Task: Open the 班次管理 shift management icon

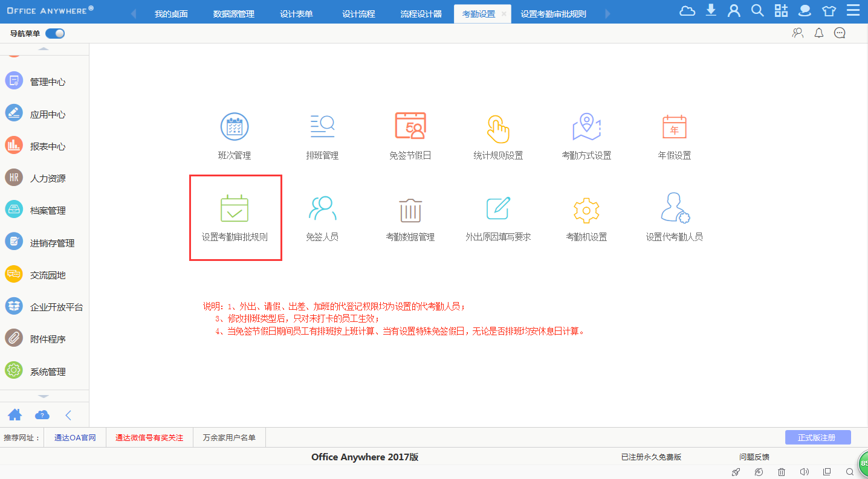Action: pyautogui.click(x=234, y=127)
